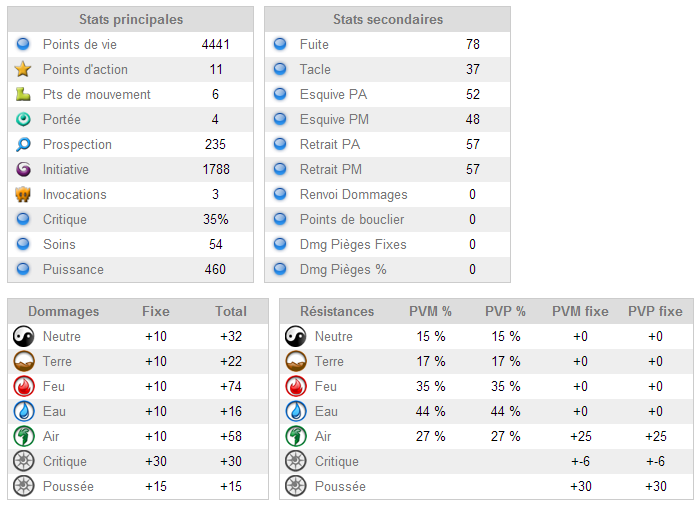The image size is (698, 505).
Task: Click the star icon beside Points d'action
Action: 23,69
